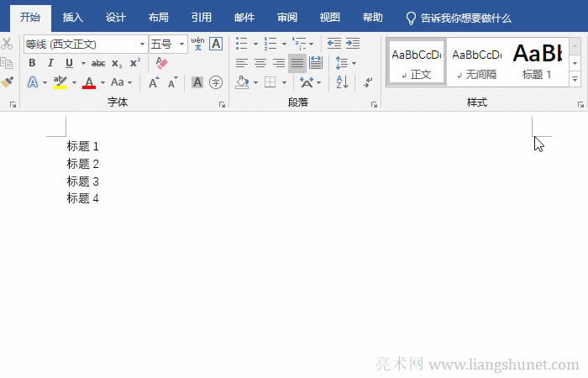
Task: Click the subscript icon
Action: point(117,63)
